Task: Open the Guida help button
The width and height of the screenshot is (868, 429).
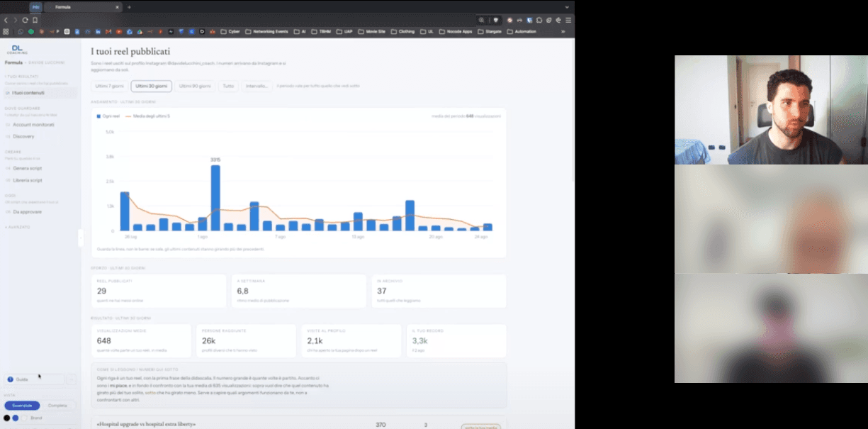Action: [34, 379]
